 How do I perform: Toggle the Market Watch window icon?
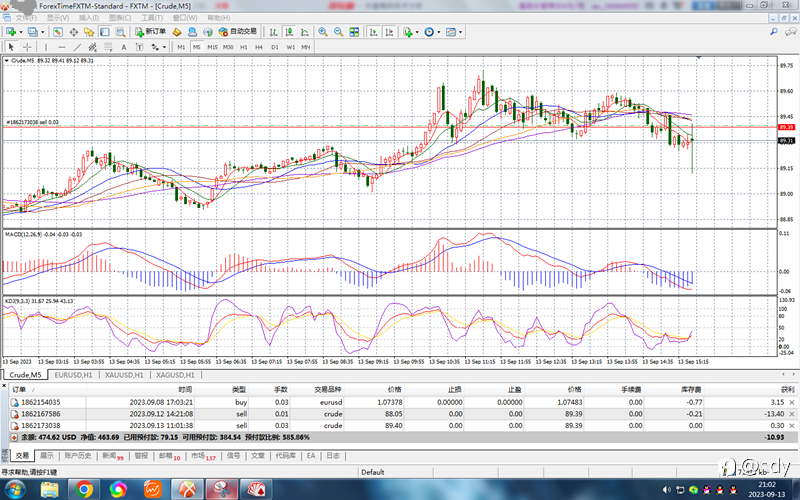[x=58, y=32]
